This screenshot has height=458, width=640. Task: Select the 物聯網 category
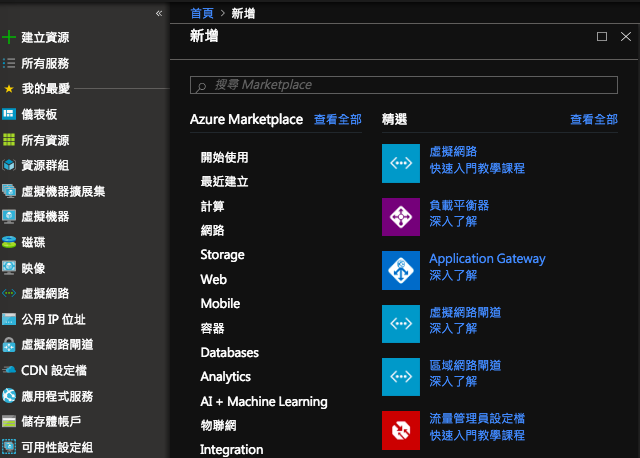(x=218, y=425)
